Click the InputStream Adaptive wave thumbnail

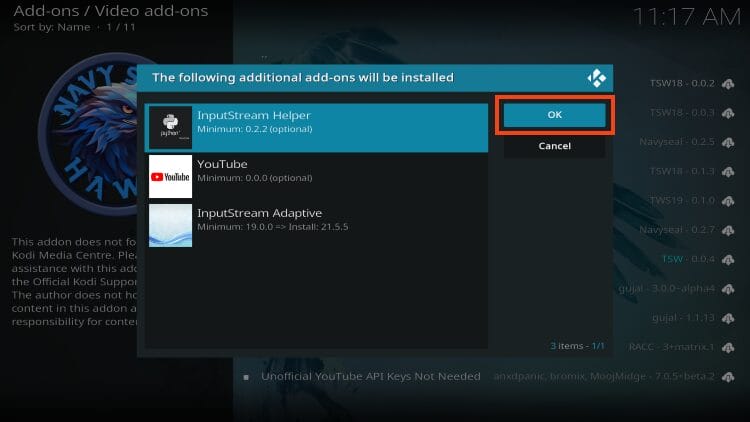[170, 225]
